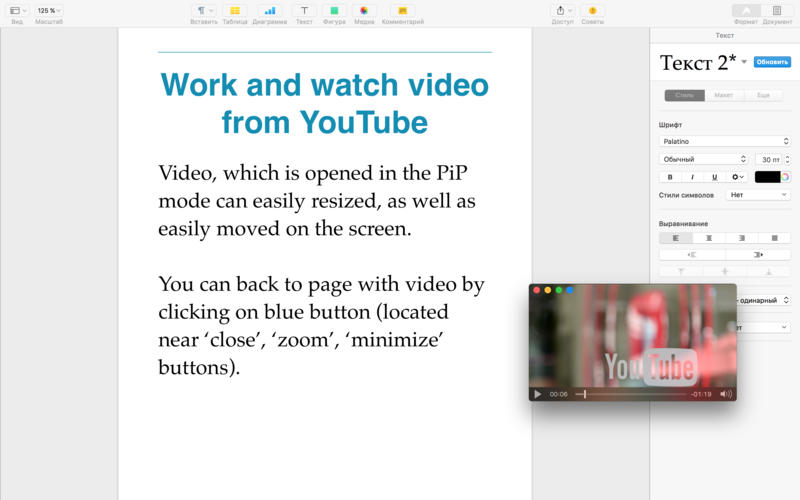Play the video in the PiP window
The width and height of the screenshot is (800, 500).
[x=537, y=394]
